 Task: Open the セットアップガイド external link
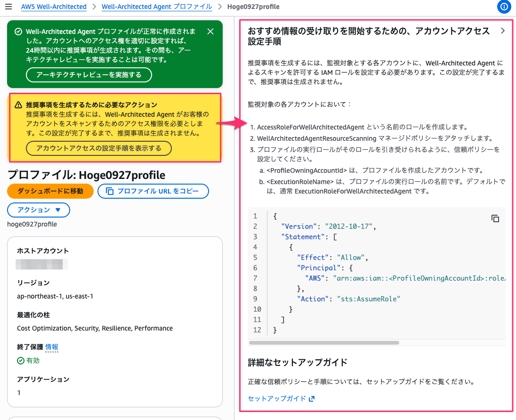point(281,399)
